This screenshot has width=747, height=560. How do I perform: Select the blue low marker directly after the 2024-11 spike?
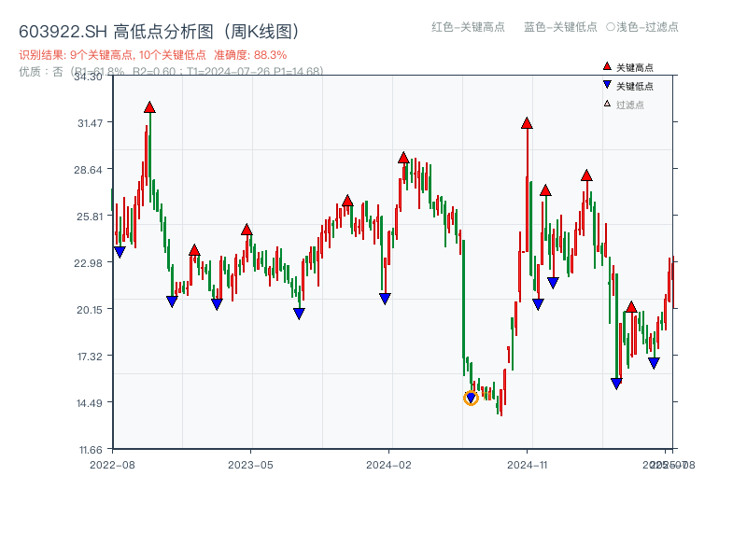(538, 304)
